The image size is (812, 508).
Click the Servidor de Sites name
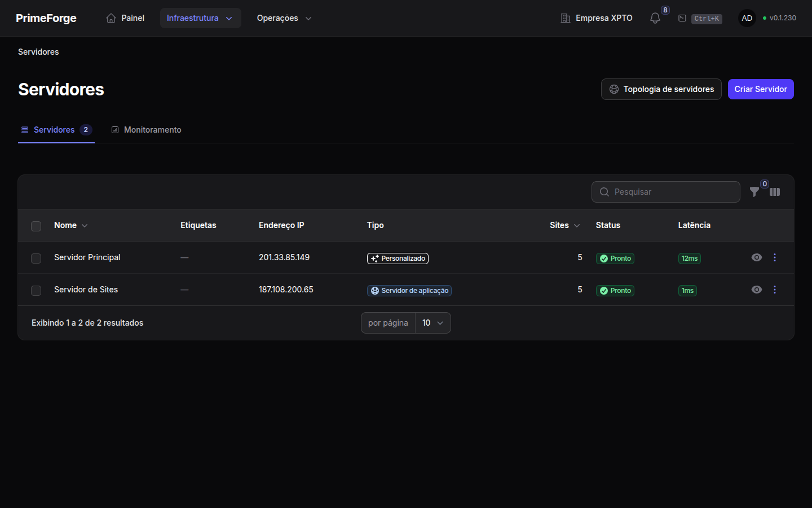tap(86, 290)
